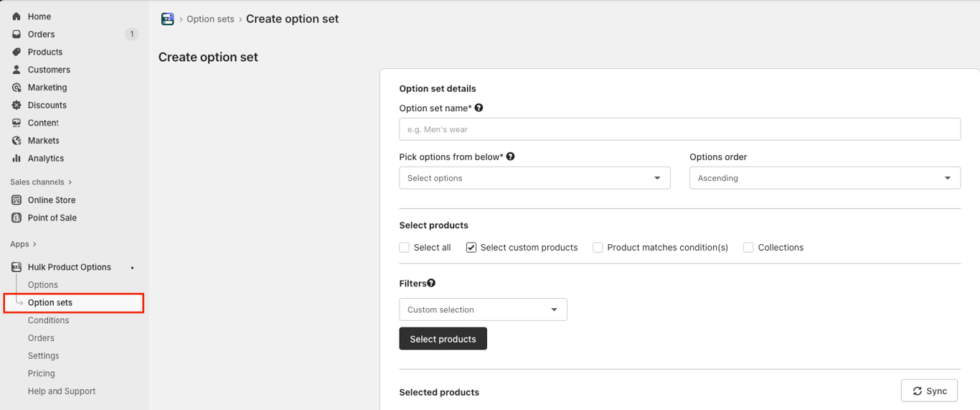The image size is (980, 410).
Task: Click the Orders inbox icon
Action: tap(17, 34)
